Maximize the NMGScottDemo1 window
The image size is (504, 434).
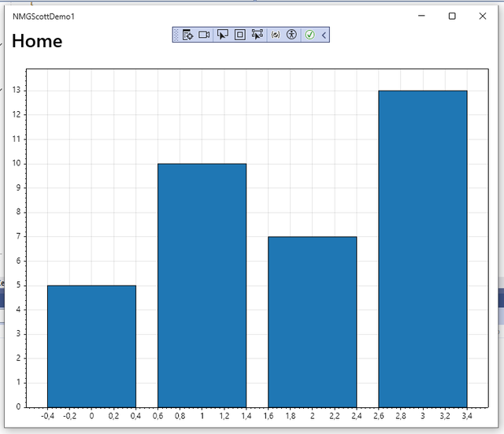452,16
